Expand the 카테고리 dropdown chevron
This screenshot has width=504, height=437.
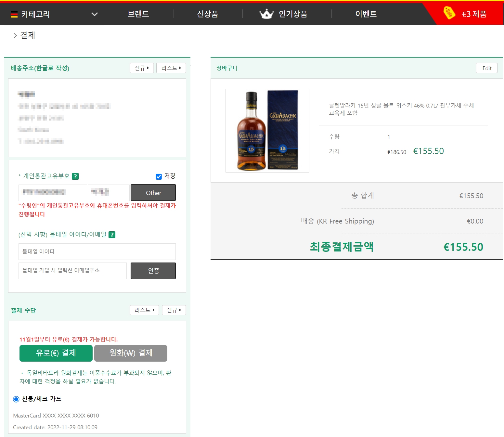(x=95, y=14)
